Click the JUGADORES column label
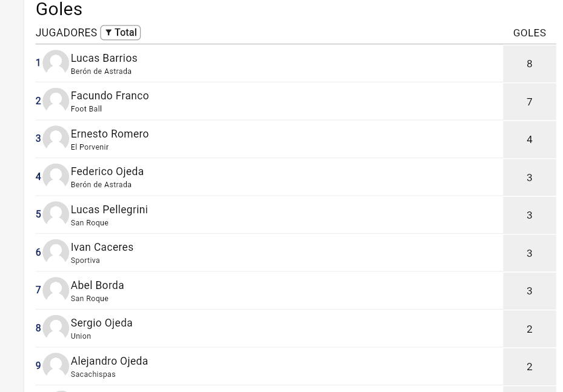Viewport: 563px width, 392px height. click(66, 33)
